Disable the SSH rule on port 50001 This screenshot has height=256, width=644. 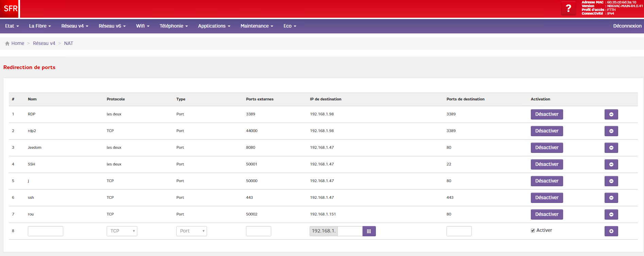[546, 164]
